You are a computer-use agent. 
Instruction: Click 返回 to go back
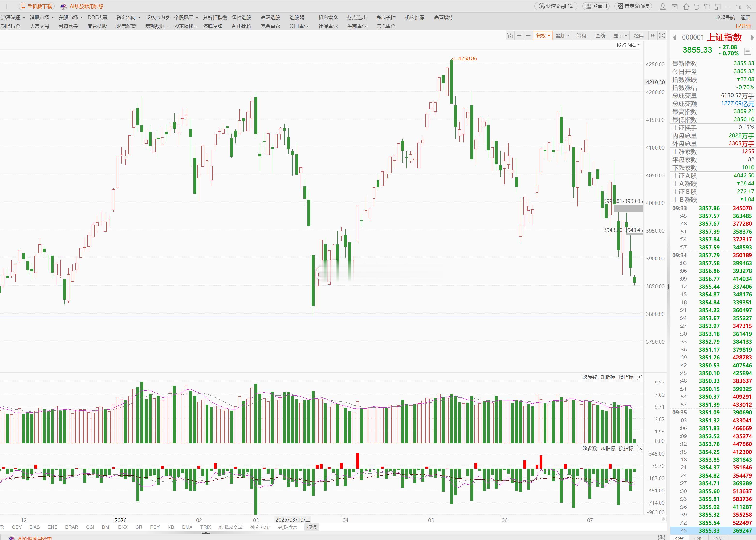745,18
